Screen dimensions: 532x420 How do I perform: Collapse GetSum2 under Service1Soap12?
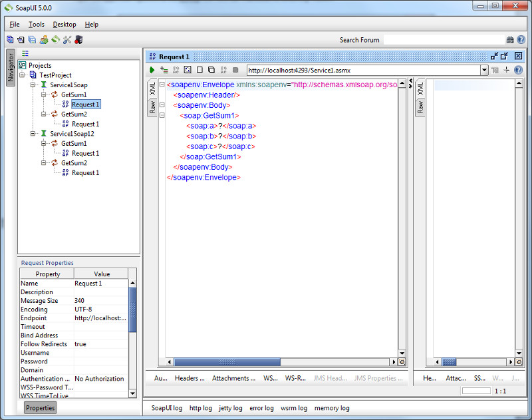coord(44,163)
